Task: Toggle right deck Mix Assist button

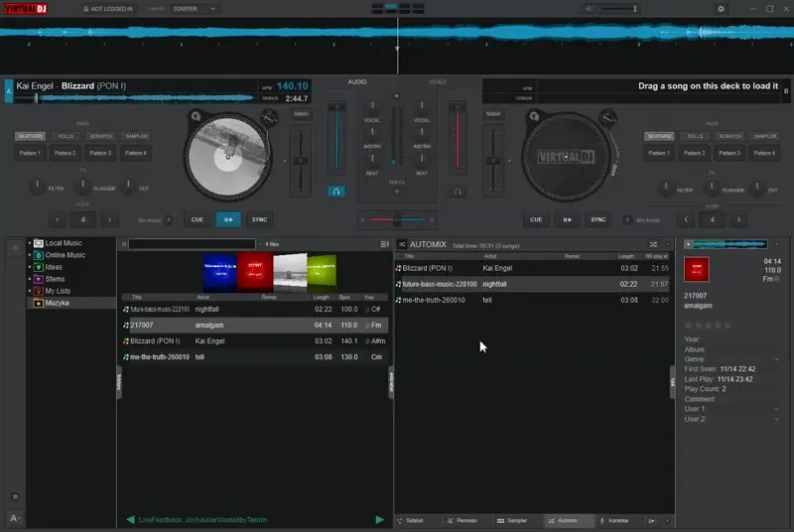Action: pyautogui.click(x=627, y=220)
